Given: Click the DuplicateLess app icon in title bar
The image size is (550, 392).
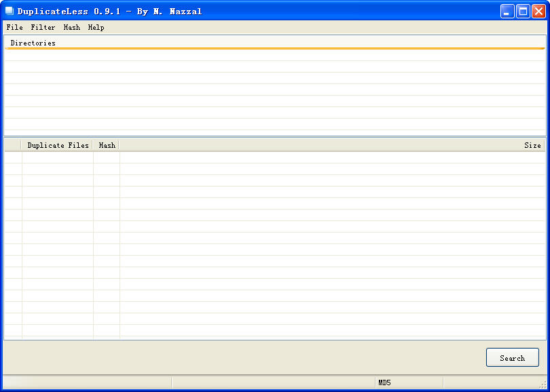Looking at the screenshot, I should point(9,11).
